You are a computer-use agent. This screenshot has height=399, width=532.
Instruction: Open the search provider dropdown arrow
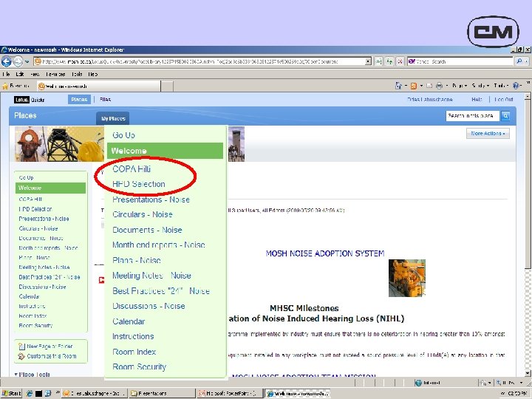pyautogui.click(x=527, y=61)
